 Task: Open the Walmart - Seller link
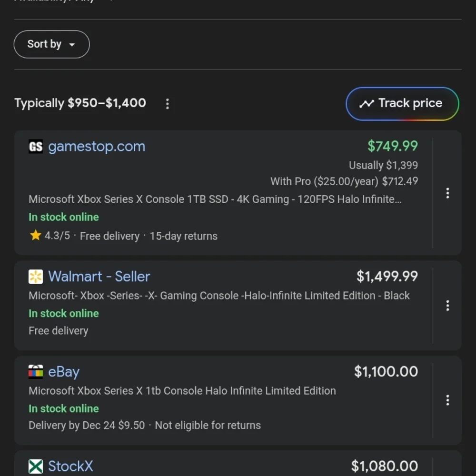click(99, 276)
